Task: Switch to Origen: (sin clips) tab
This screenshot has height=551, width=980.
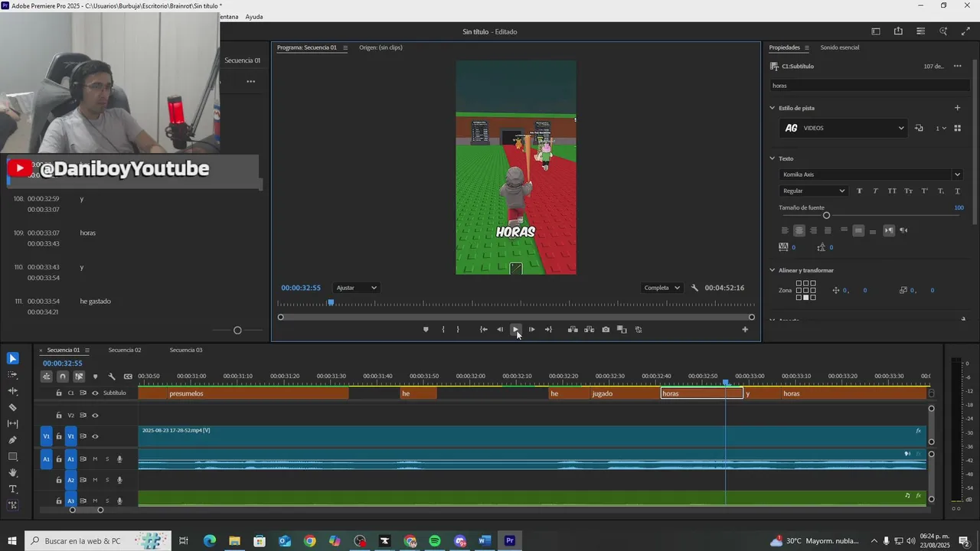Action: pos(381,47)
